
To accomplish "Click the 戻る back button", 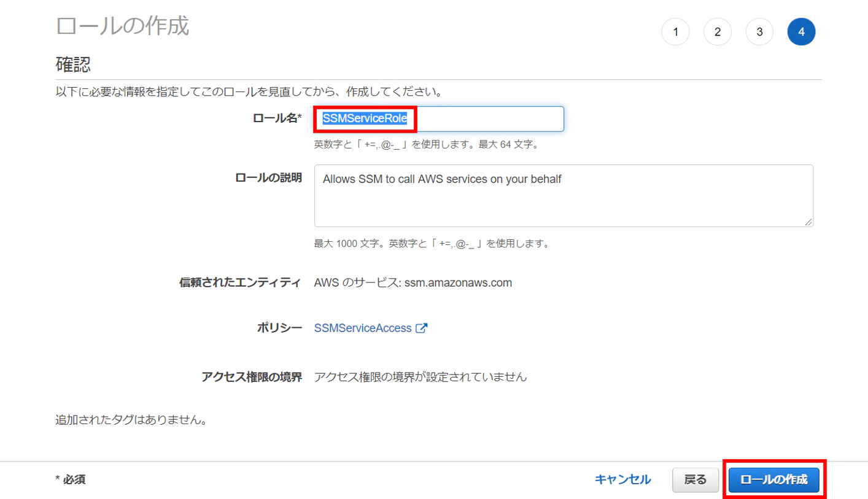I will point(696,480).
